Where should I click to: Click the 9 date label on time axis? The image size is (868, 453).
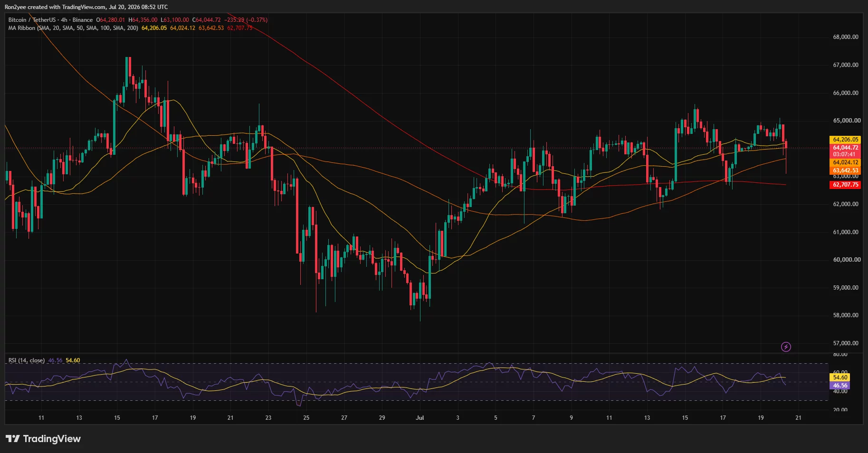(x=571, y=418)
